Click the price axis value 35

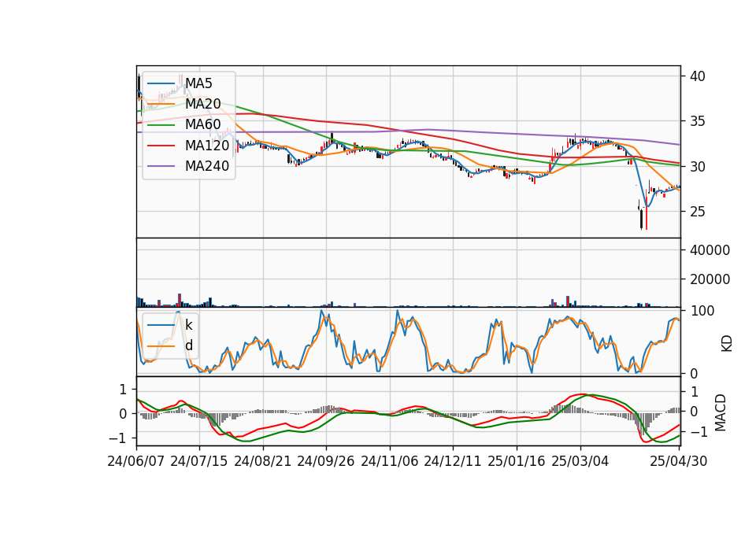click(x=697, y=121)
